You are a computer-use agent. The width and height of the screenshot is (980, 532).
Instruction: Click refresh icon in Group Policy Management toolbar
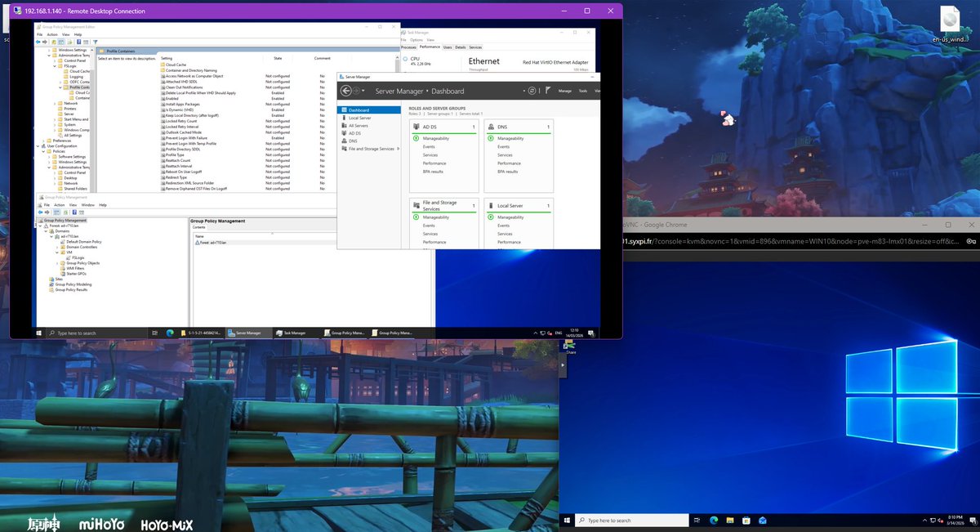click(x=65, y=212)
